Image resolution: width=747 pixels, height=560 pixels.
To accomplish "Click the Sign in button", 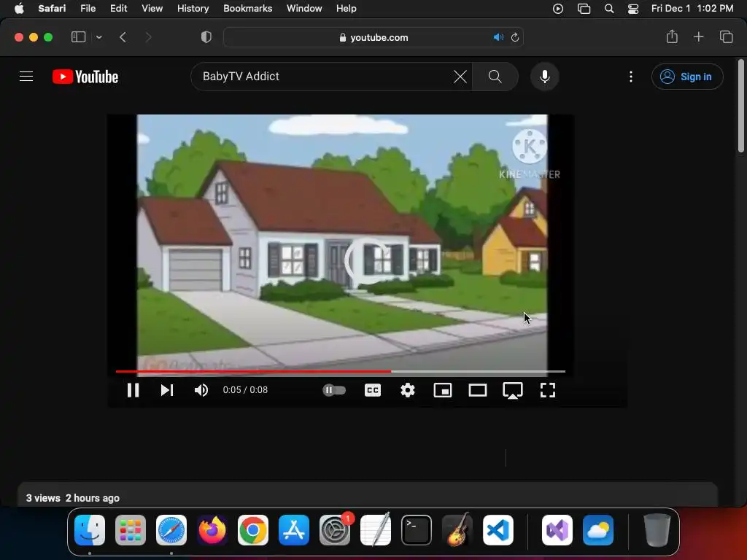I will (x=687, y=77).
